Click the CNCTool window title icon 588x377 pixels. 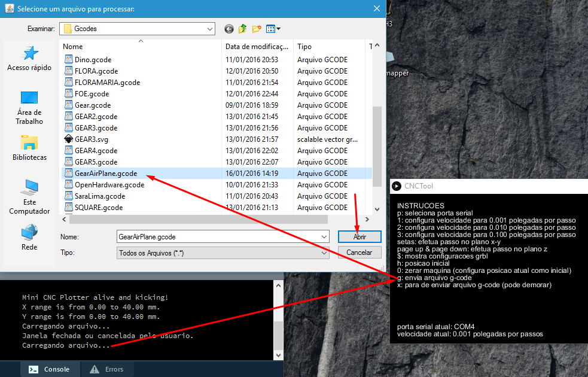(397, 186)
